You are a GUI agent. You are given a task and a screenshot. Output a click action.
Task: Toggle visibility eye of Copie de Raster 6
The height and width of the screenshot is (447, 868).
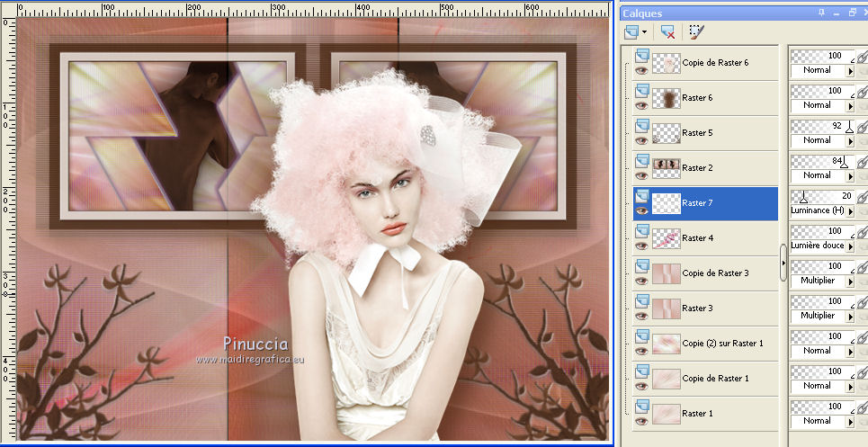(641, 70)
